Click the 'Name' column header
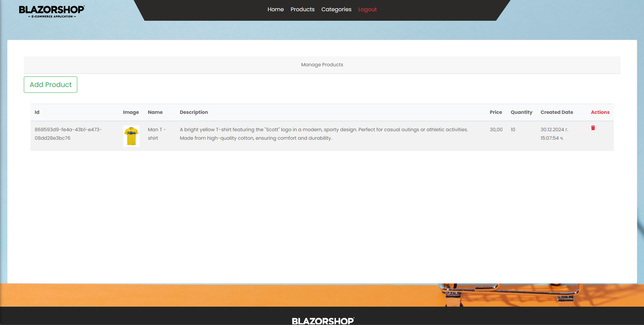 pos(155,112)
